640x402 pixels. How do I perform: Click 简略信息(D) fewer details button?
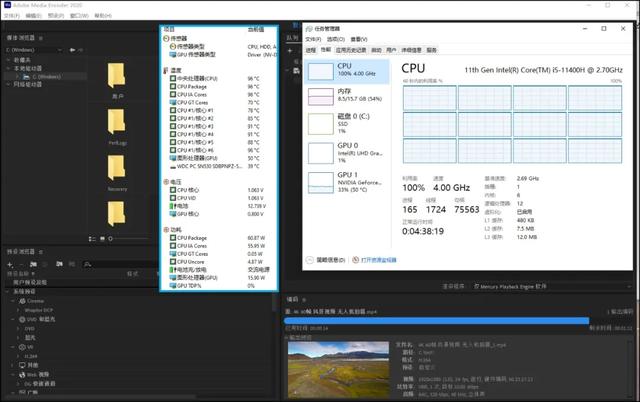[325, 260]
